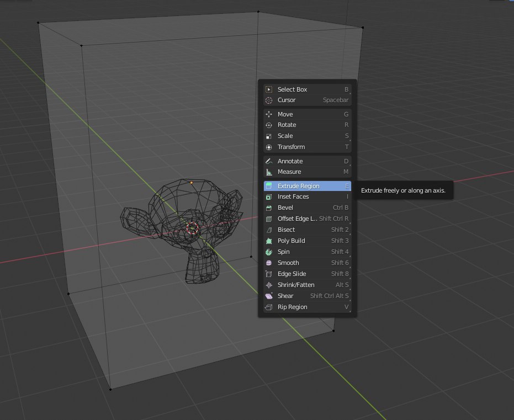
Task: Pick the Scale menu entry
Action: [307, 136]
